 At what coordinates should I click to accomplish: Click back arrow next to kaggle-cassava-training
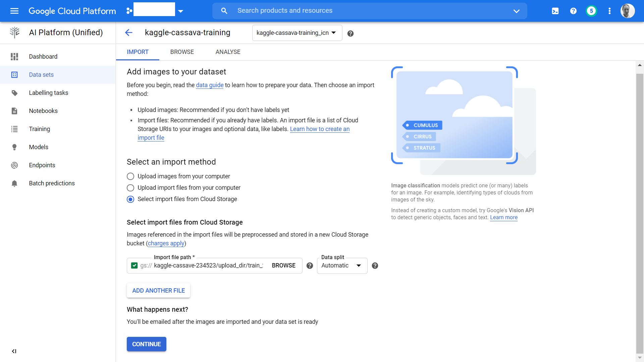[129, 33]
